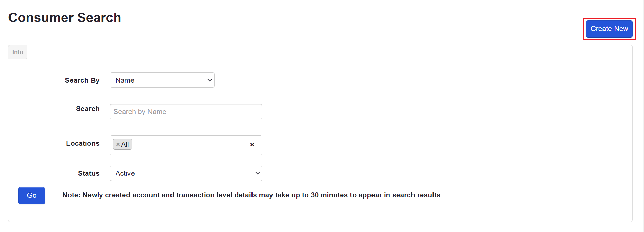Click the Create New button
This screenshot has width=644, height=232.
(x=609, y=29)
